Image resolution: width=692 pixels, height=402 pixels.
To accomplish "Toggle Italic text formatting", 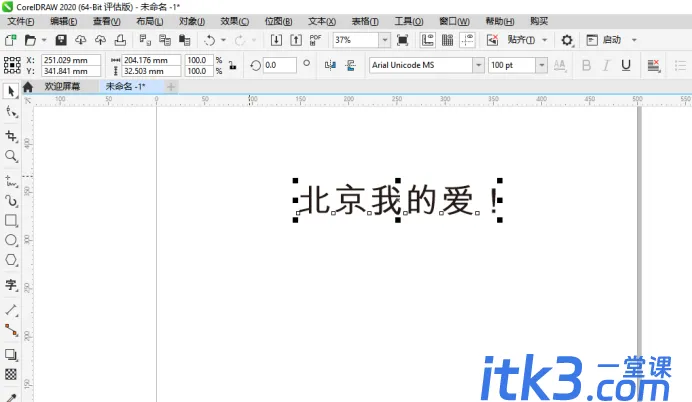I will click(606, 65).
